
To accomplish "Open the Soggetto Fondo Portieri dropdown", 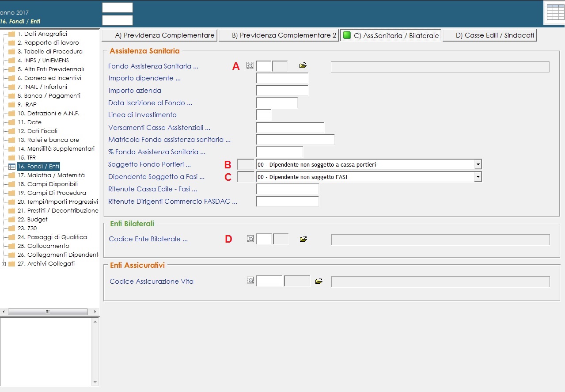I will coord(478,165).
